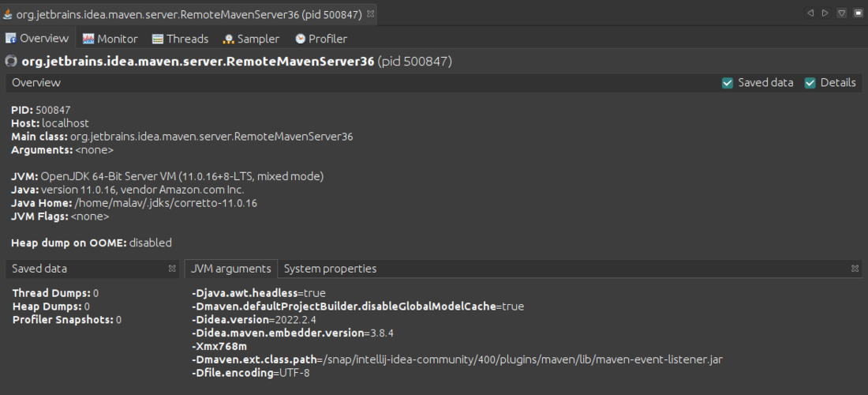Click the JVM Flags <none> line
The width and height of the screenshot is (868, 395).
click(60, 216)
